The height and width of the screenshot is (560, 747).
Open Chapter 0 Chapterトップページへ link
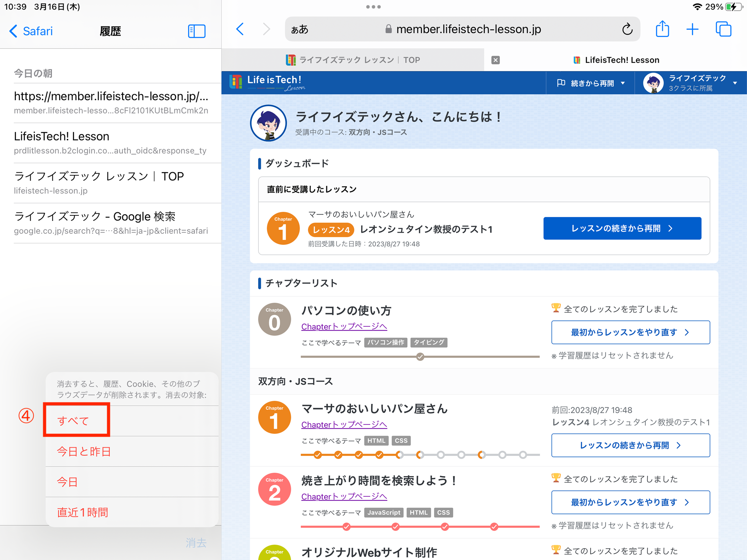[x=344, y=326]
